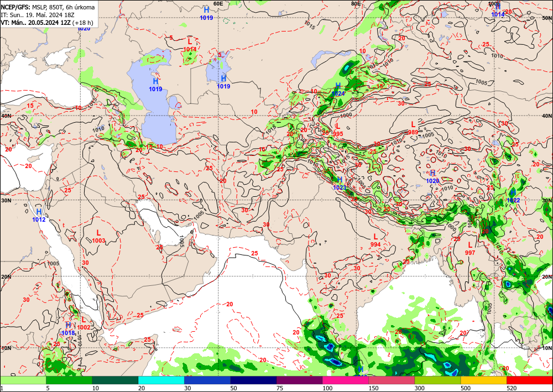Click the magenta 100–150 mm legend swatch

tap(346, 380)
